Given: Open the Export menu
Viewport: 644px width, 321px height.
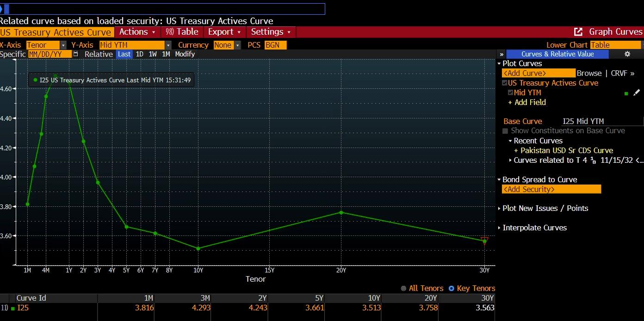Looking at the screenshot, I should pyautogui.click(x=224, y=32).
